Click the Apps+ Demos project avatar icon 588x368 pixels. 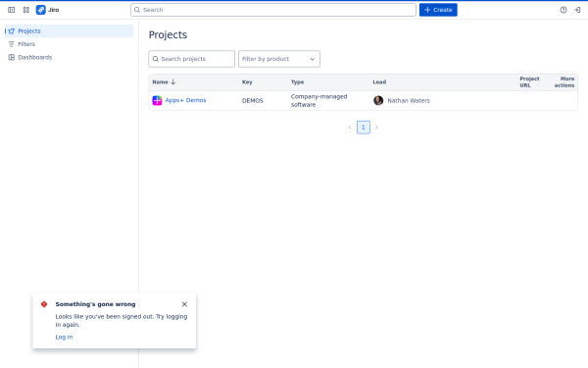(157, 101)
